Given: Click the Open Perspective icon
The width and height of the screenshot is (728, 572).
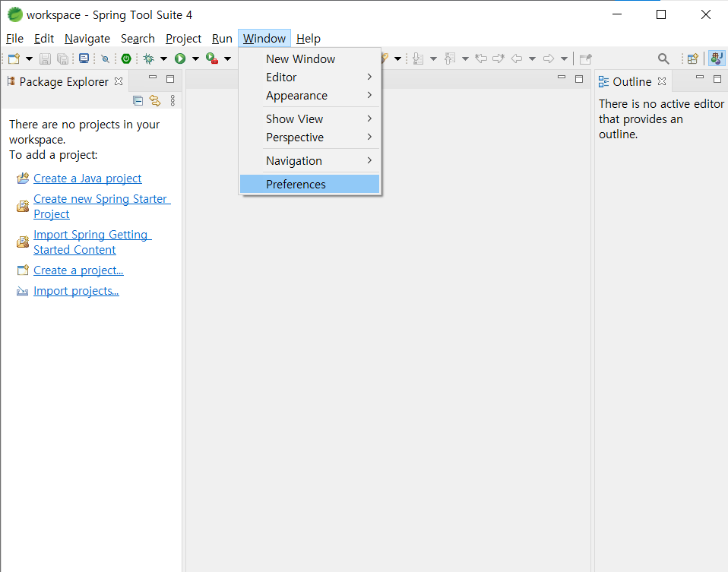Looking at the screenshot, I should tap(693, 58).
